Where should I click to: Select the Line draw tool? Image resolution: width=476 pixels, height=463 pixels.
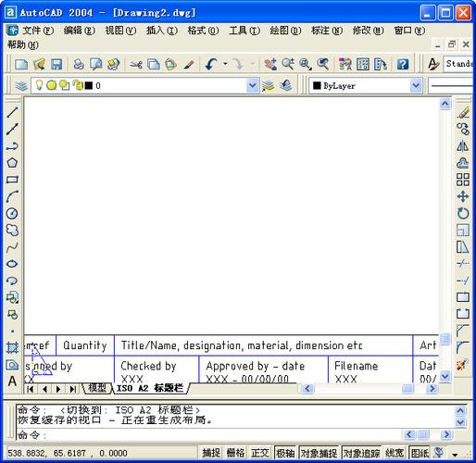coord(12,112)
